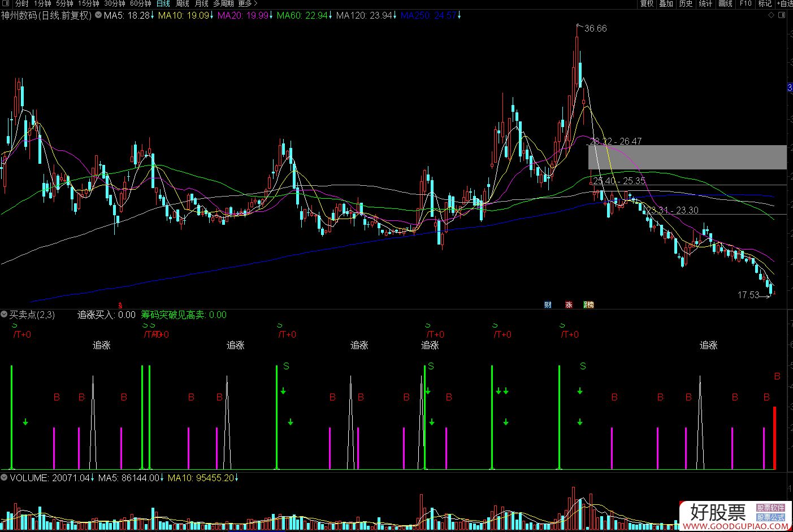Click 标记 mark button

(765, 4)
